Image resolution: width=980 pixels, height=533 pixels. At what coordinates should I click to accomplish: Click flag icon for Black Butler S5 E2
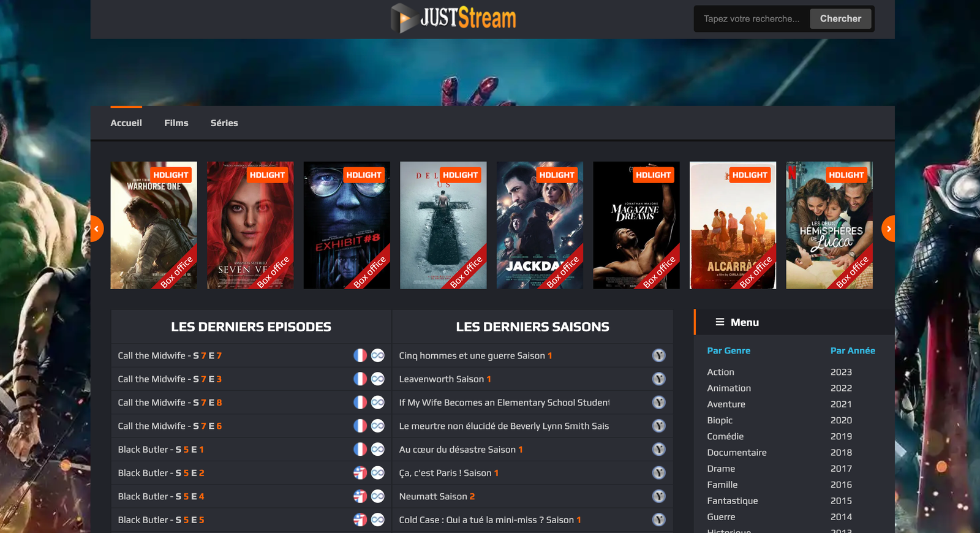click(x=360, y=473)
